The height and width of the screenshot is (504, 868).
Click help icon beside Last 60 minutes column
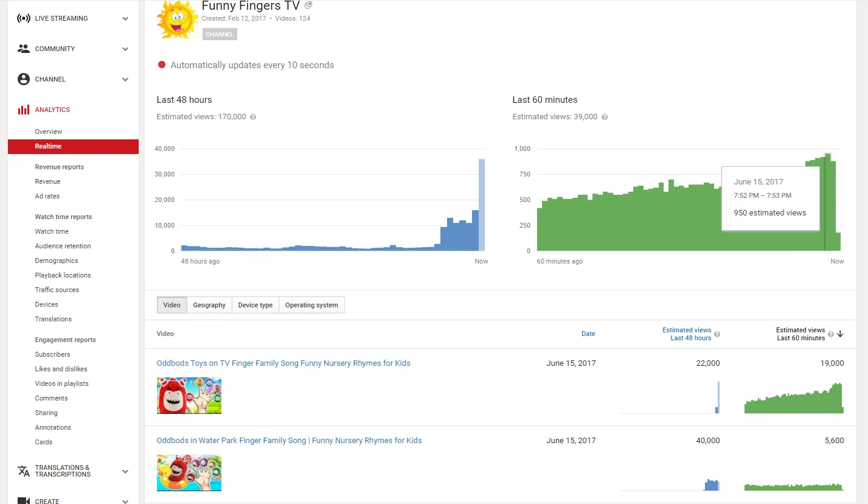click(831, 334)
